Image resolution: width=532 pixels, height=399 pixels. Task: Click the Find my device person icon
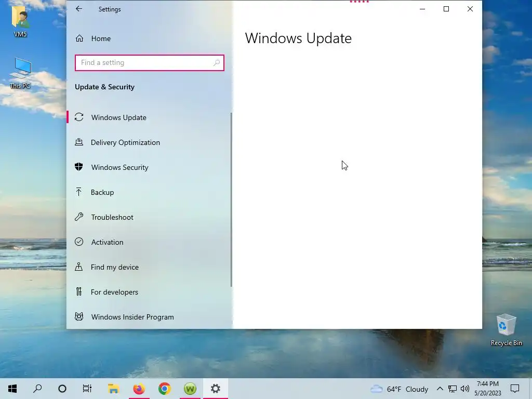pyautogui.click(x=79, y=267)
